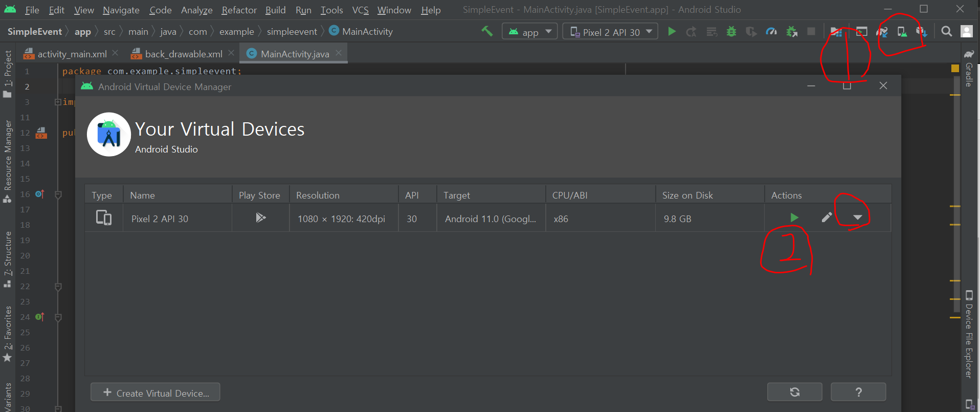Screen dimensions: 980x412
Task: Open the Profiler gauge icon
Action: click(771, 32)
